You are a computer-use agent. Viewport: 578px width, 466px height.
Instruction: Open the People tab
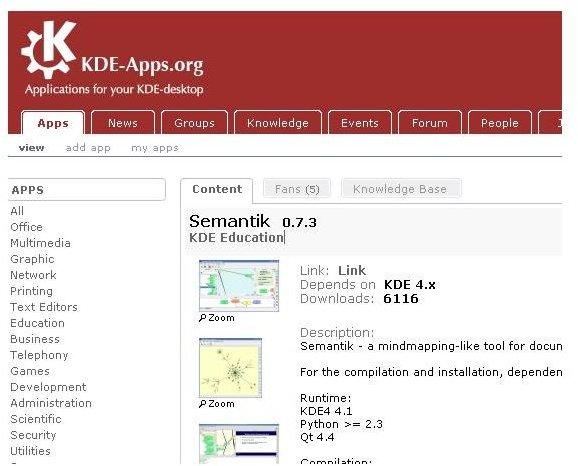pyautogui.click(x=500, y=123)
